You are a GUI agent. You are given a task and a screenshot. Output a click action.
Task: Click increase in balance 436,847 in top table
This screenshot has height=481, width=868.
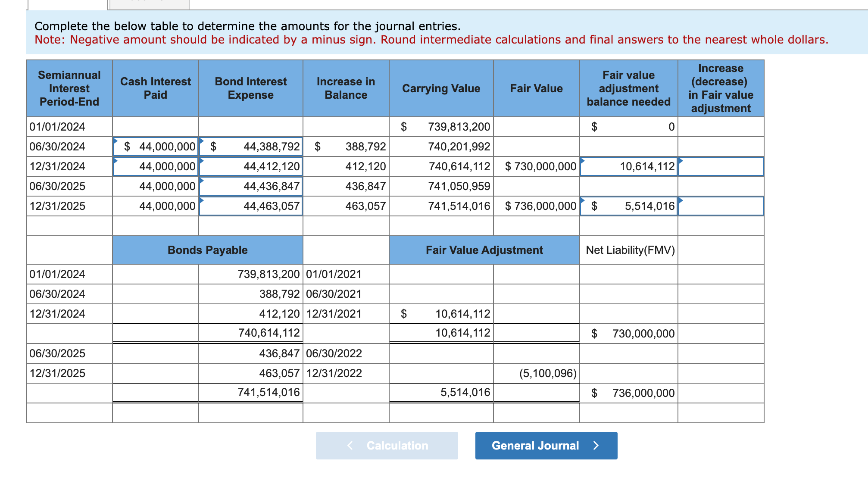[x=346, y=186]
